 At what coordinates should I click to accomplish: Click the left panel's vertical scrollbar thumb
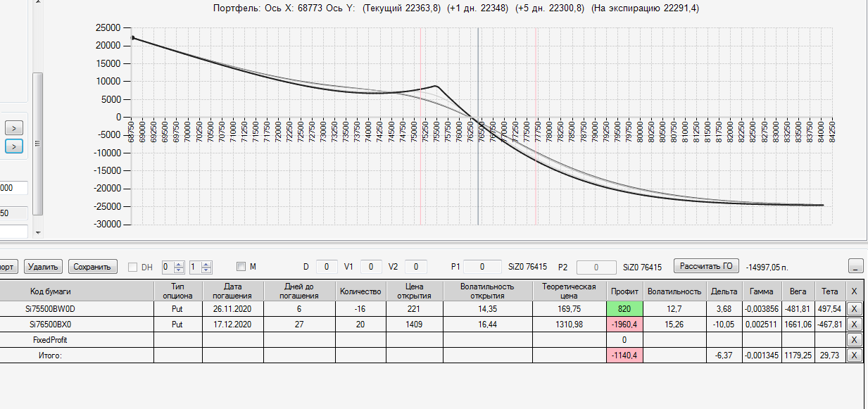point(38,143)
